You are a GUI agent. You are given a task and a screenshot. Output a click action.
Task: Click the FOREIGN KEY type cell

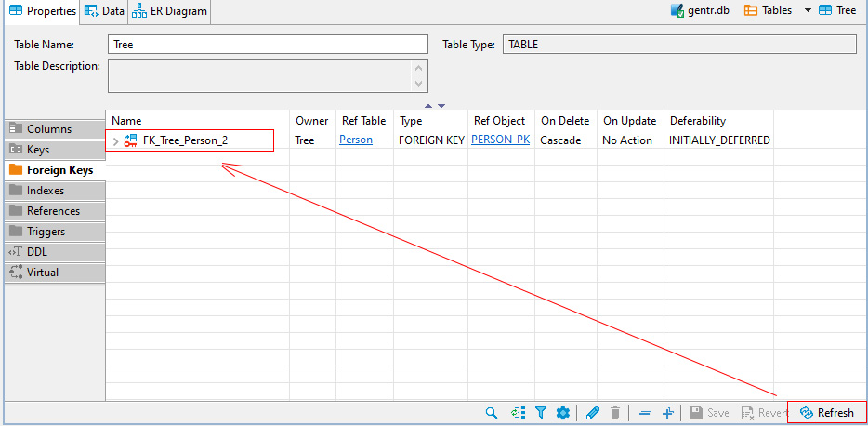[431, 140]
